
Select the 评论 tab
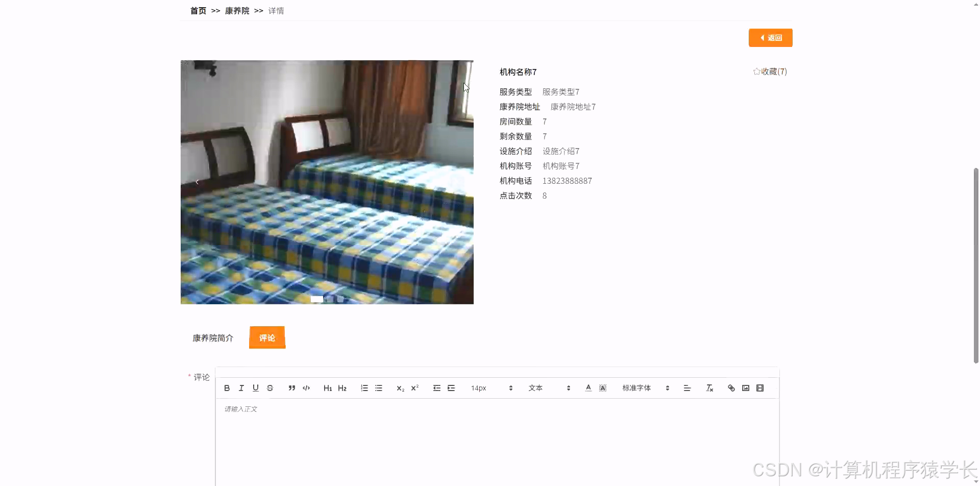click(x=267, y=337)
